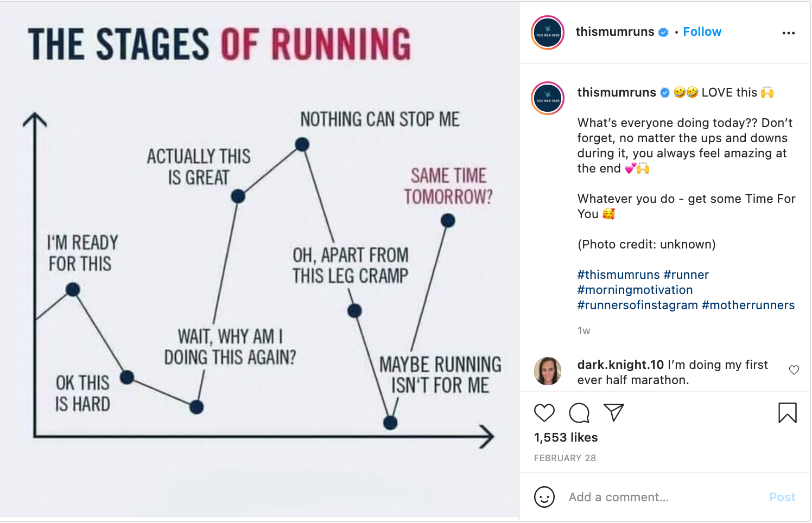View dark.knight.10's profile avatar
This screenshot has height=523, width=812.
(x=548, y=371)
